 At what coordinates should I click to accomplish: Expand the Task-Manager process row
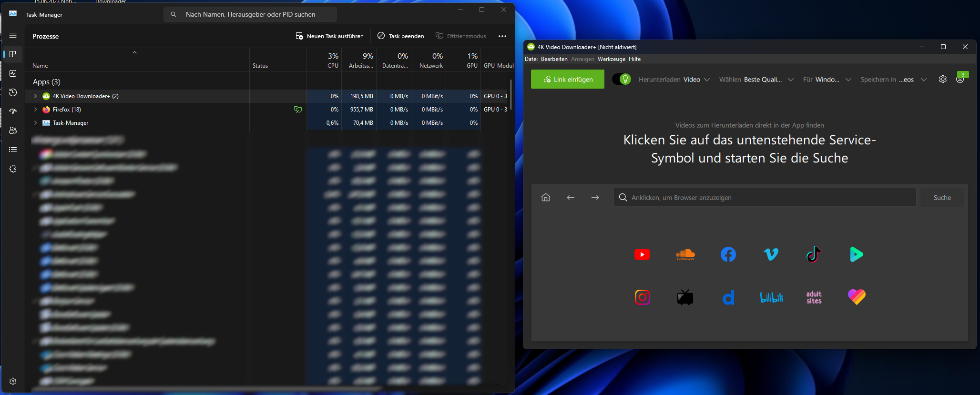click(x=35, y=123)
